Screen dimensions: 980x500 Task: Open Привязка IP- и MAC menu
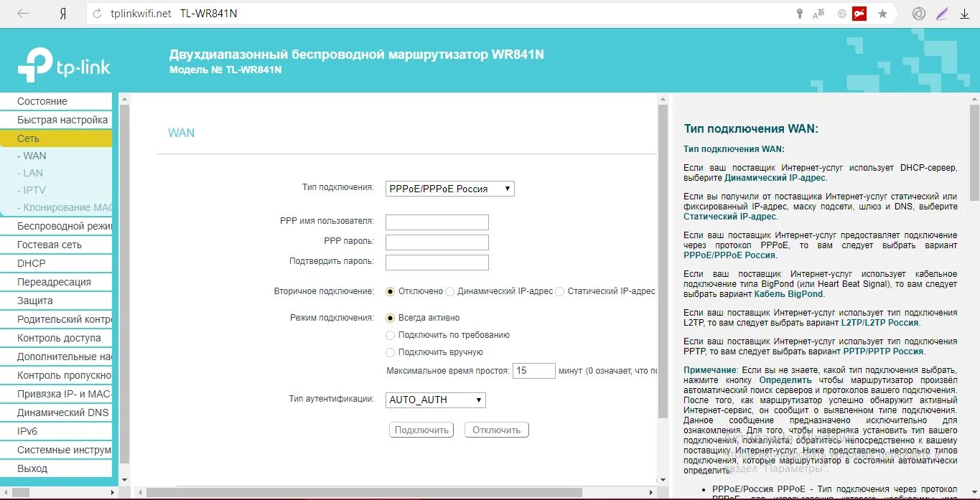56,394
